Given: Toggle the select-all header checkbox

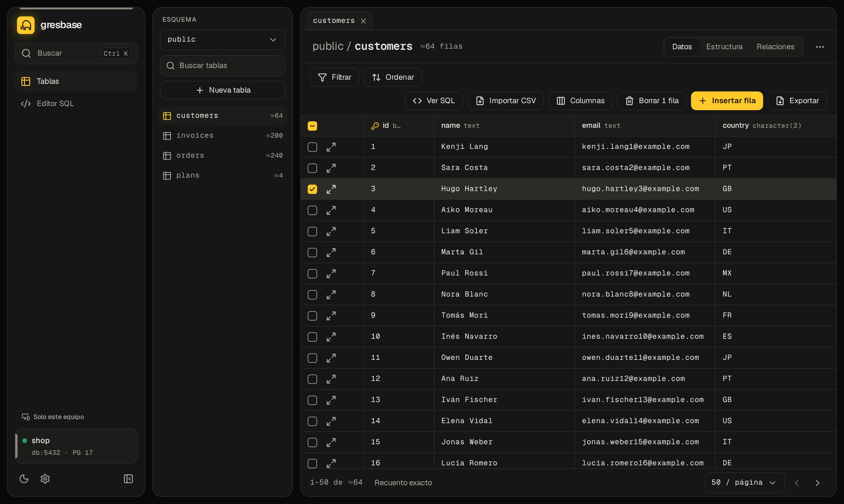Looking at the screenshot, I should 312,126.
